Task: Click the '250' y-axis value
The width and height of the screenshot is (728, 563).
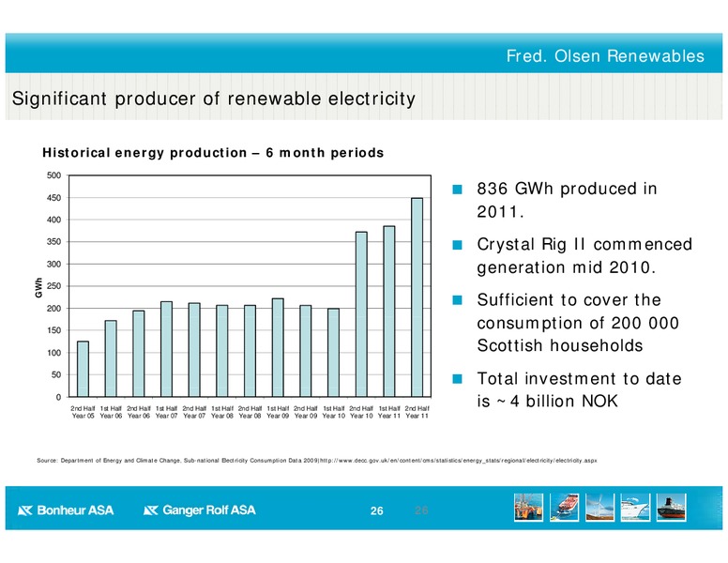Action: pos(53,286)
